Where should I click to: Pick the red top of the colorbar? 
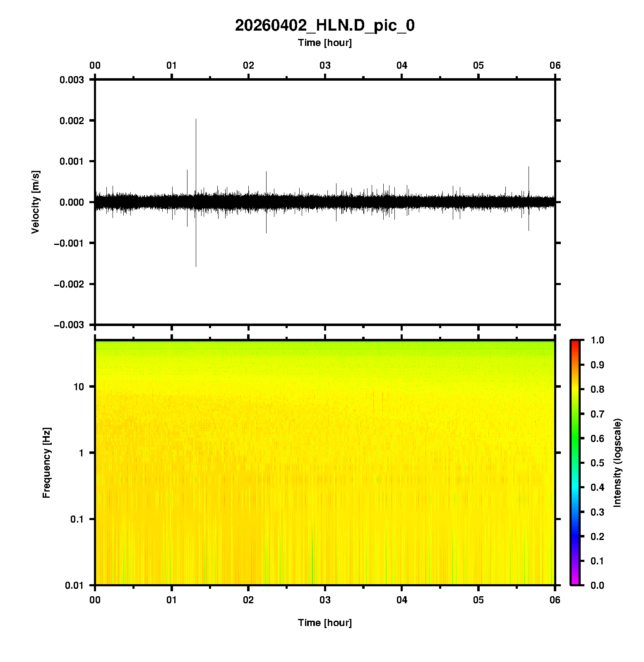tap(575, 343)
